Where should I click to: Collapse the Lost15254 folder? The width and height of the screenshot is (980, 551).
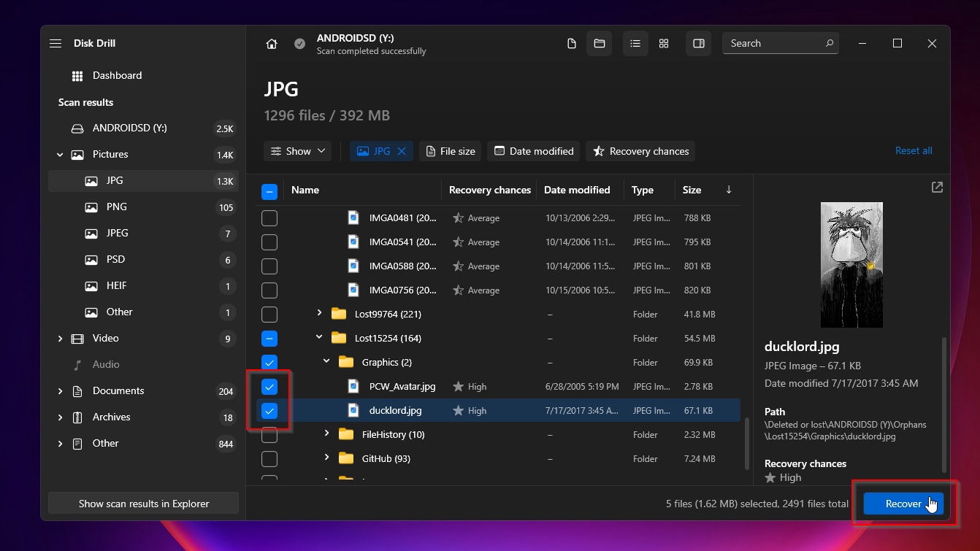click(319, 337)
